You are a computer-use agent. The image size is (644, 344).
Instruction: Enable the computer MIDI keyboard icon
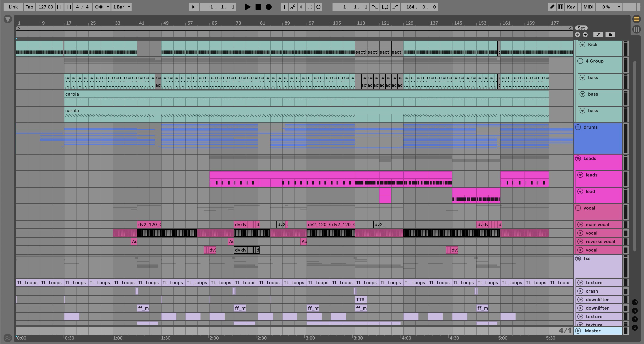click(561, 7)
